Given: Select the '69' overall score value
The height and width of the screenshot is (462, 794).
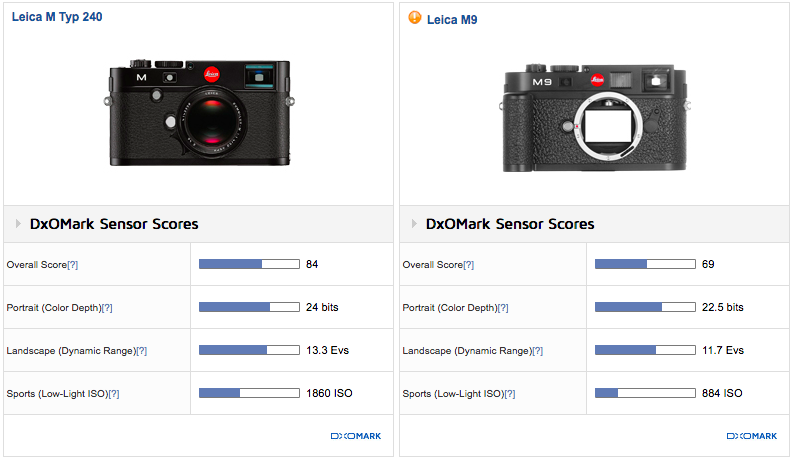Looking at the screenshot, I should click(708, 264).
